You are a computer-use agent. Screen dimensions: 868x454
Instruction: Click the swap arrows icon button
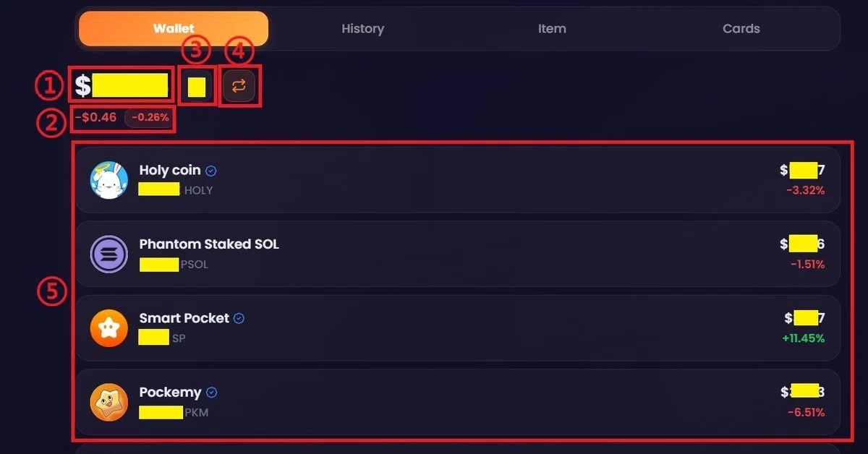239,86
